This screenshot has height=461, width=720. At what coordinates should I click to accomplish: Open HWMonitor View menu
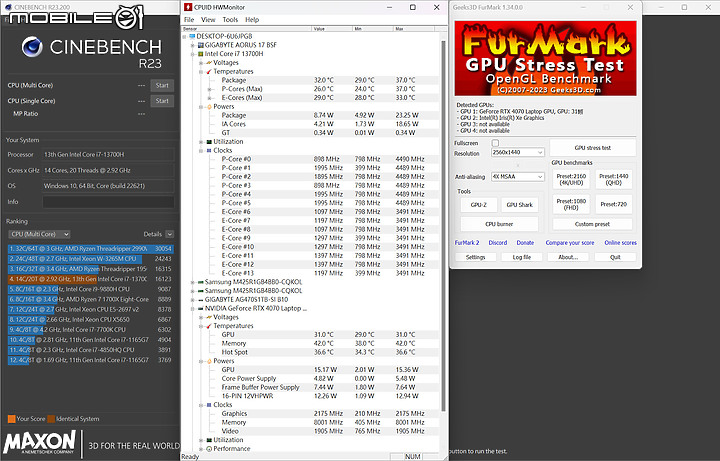[x=208, y=20]
